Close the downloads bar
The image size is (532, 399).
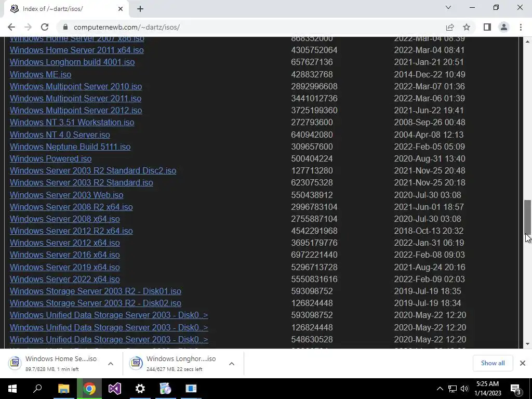tap(523, 363)
